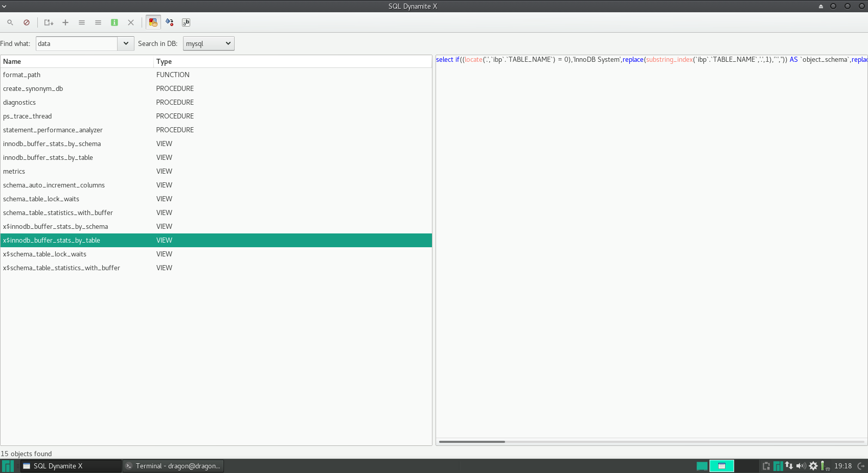This screenshot has height=473, width=868.
Task: Click in the Find what text field
Action: coord(77,43)
